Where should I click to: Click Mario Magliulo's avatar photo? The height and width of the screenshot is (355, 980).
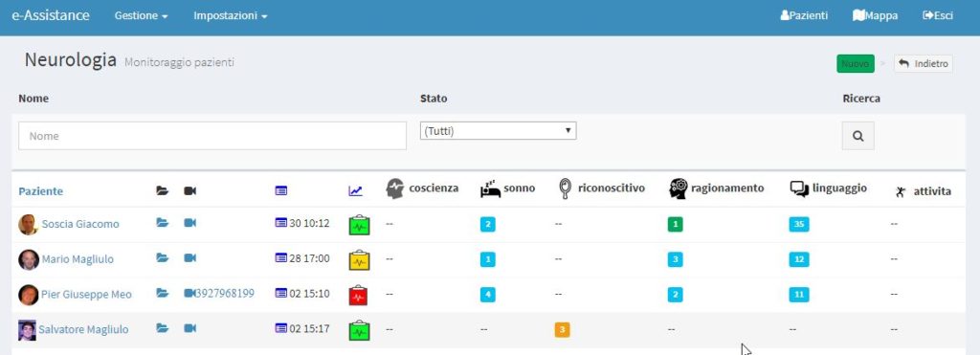click(x=29, y=259)
